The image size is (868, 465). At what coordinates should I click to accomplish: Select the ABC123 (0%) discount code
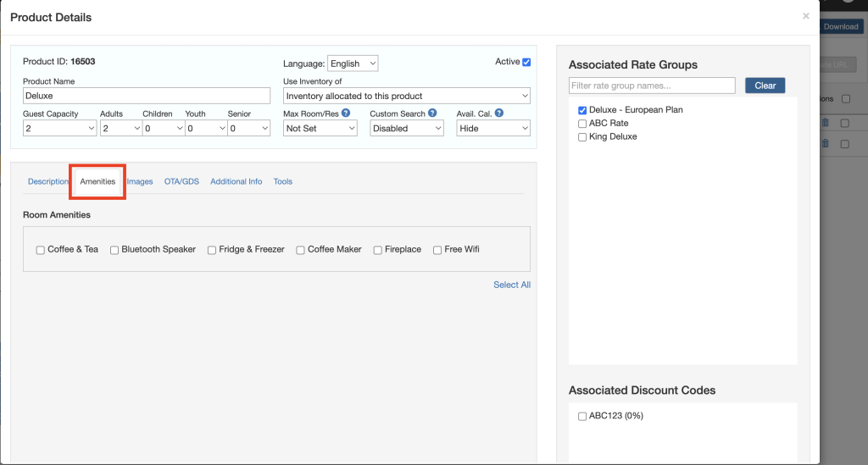(582, 416)
